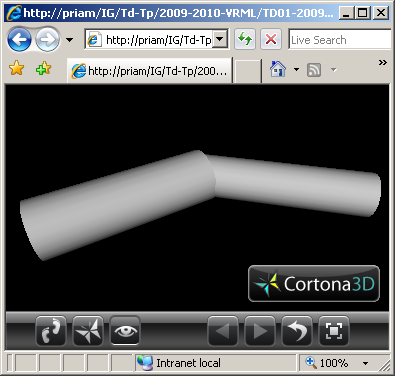Expand the address bar URL dropdown
This screenshot has width=395, height=376.
[x=220, y=40]
